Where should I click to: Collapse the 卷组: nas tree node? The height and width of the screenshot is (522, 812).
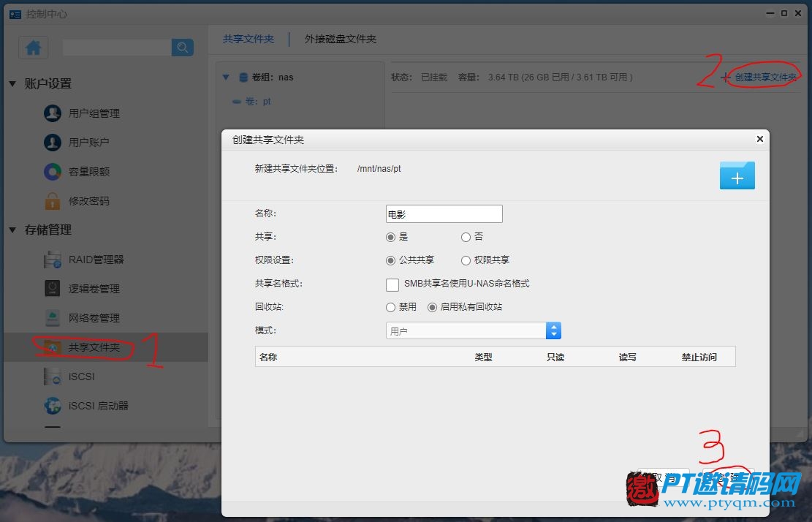click(226, 77)
